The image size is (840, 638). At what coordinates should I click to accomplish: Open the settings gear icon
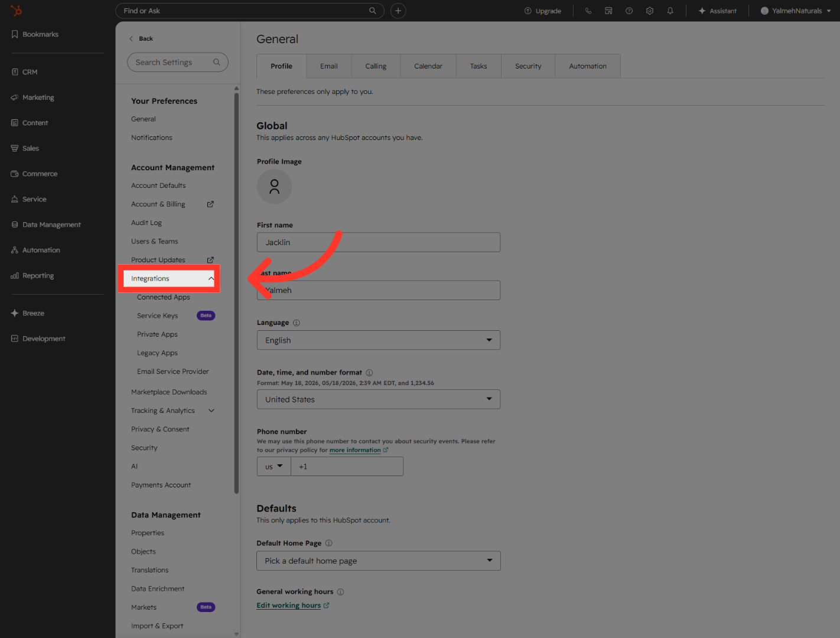tap(650, 11)
